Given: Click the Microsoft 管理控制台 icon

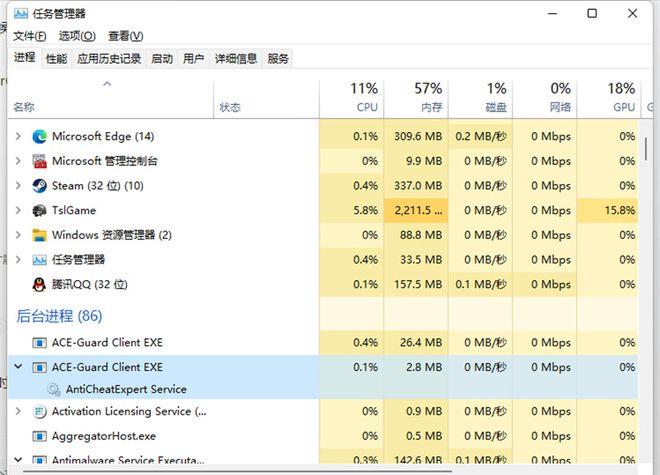Looking at the screenshot, I should click(x=40, y=161).
